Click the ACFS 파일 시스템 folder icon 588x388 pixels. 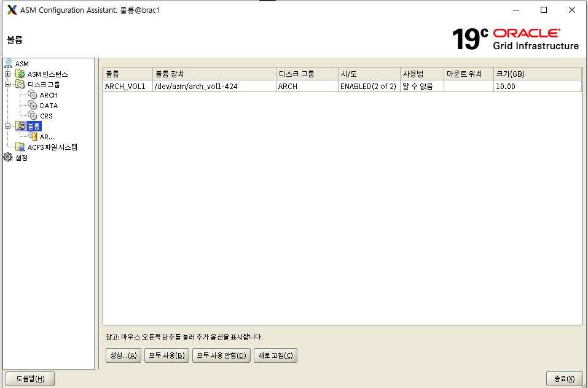point(20,147)
